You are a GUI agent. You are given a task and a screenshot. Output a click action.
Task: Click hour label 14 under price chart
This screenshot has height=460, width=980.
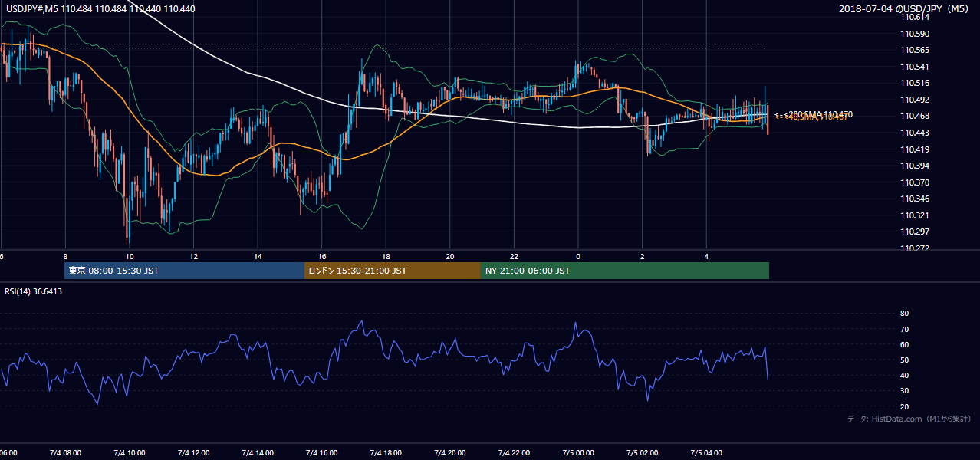[x=258, y=256]
